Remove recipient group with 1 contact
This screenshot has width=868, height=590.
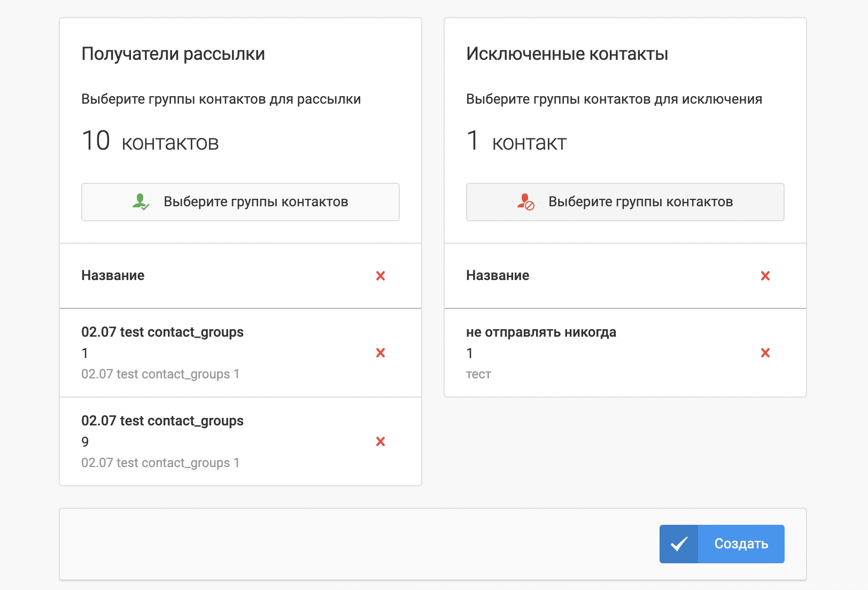pyautogui.click(x=381, y=353)
